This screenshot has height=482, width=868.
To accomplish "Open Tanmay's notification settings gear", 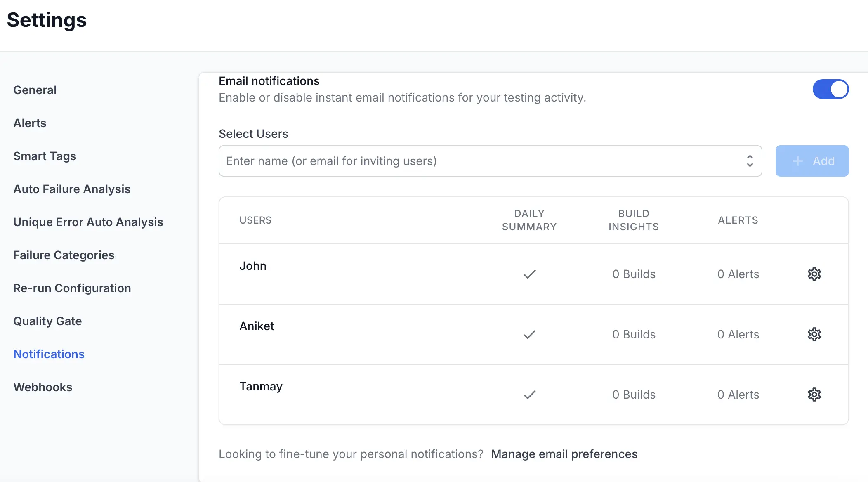I will point(814,395).
